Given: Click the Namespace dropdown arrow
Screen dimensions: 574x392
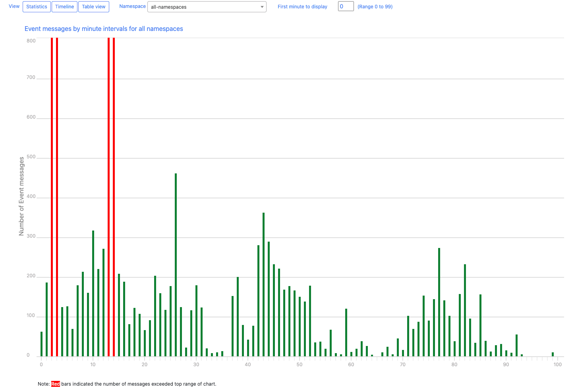Looking at the screenshot, I should click(262, 7).
